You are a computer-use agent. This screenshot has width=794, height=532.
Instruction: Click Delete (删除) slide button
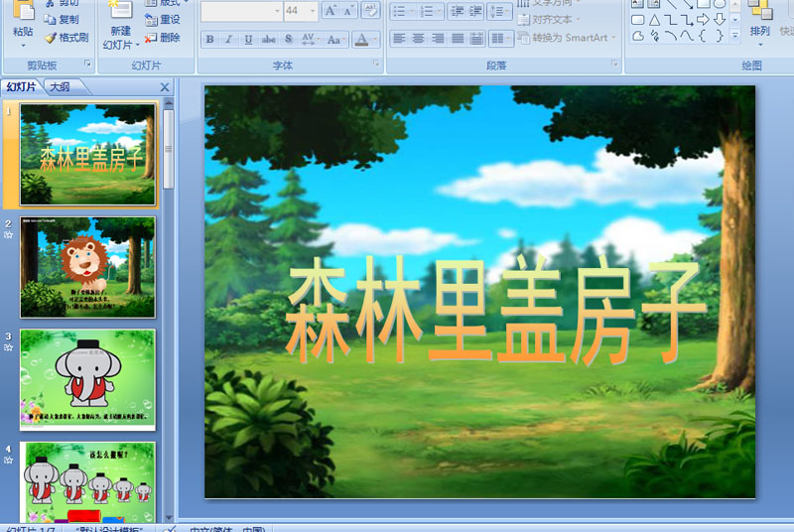[163, 38]
